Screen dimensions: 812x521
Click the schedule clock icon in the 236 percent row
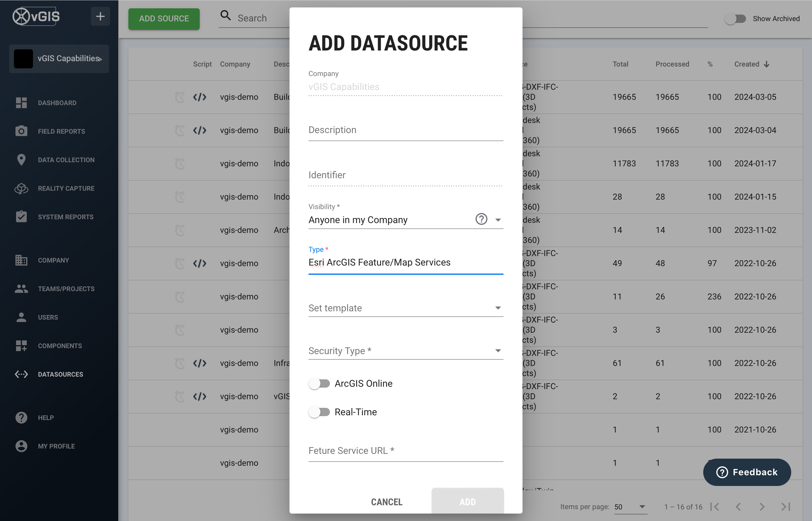pyautogui.click(x=180, y=297)
